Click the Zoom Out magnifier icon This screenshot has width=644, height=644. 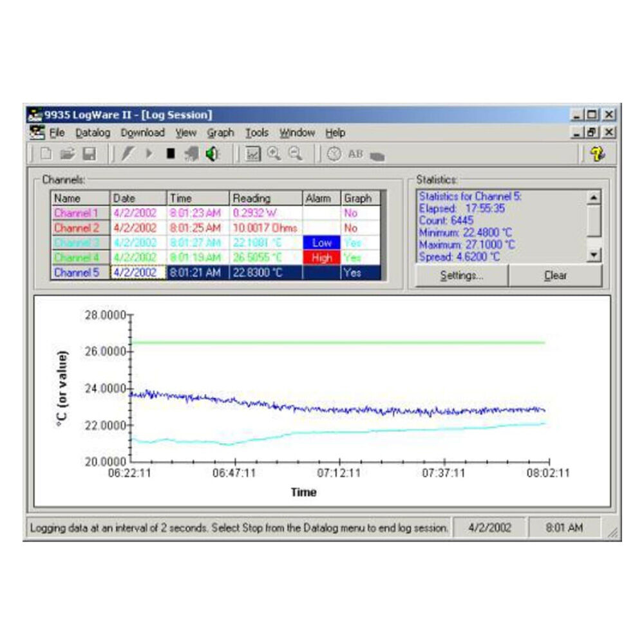coord(295,155)
